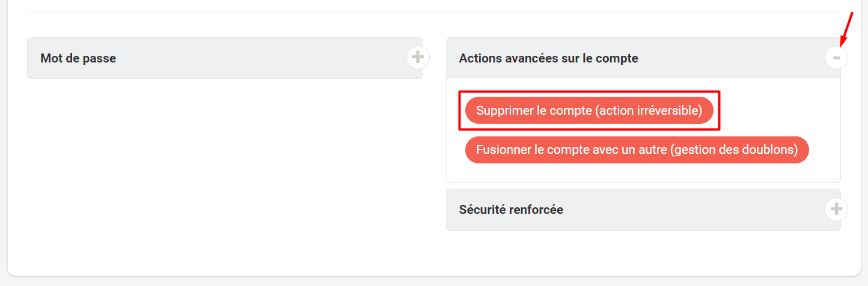Screen dimensions: 868x286
Task: Merge duplicates using the gestion des doublons button
Action: click(637, 150)
